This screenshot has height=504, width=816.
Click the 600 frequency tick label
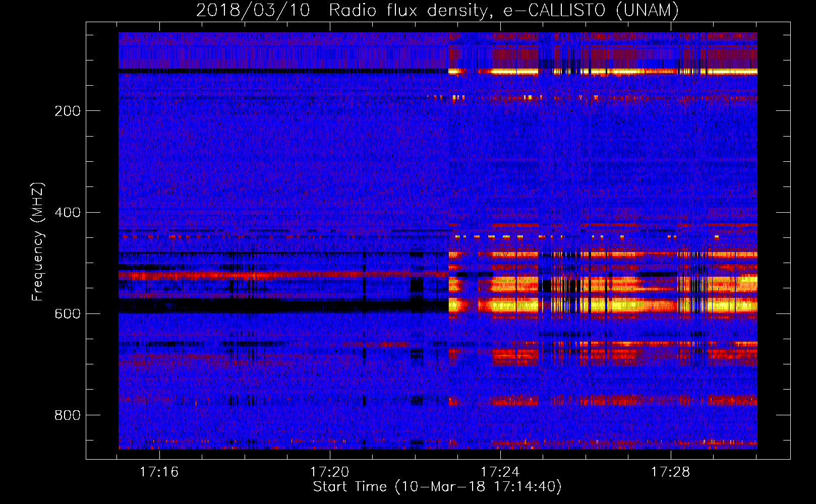[x=68, y=313]
